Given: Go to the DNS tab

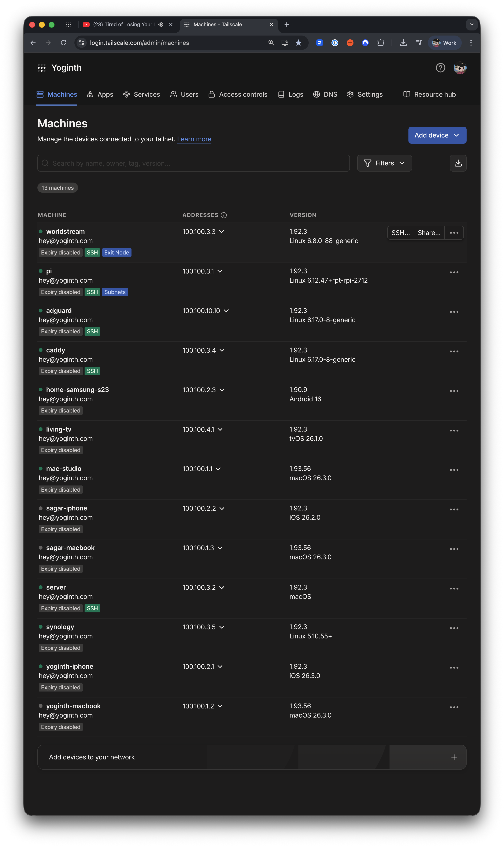Looking at the screenshot, I should [325, 94].
